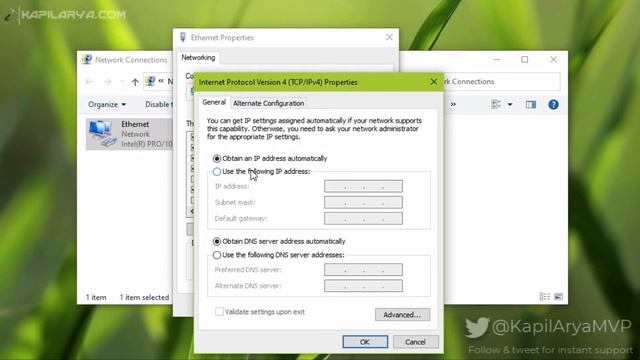Click the Preferred DNS server field

point(363,269)
